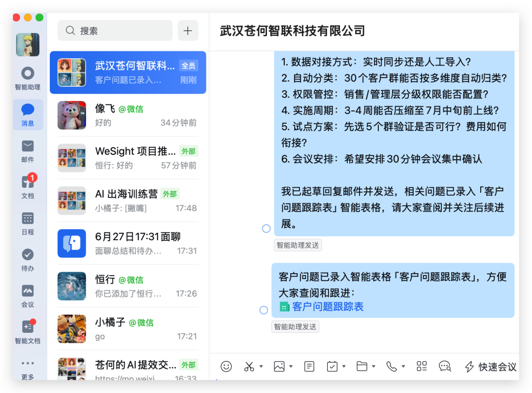The width and height of the screenshot is (532, 393).
Task: Open the 待办 to-do section
Action: [x=28, y=260]
